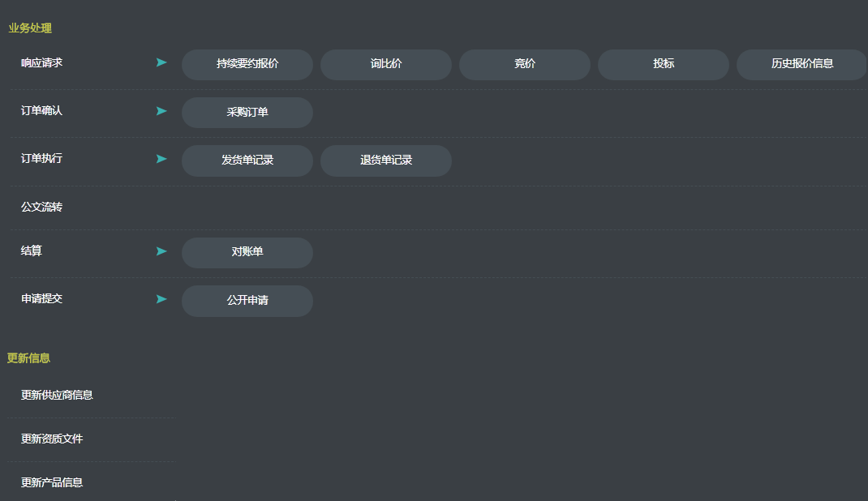View 历史报价信息

[x=801, y=64]
